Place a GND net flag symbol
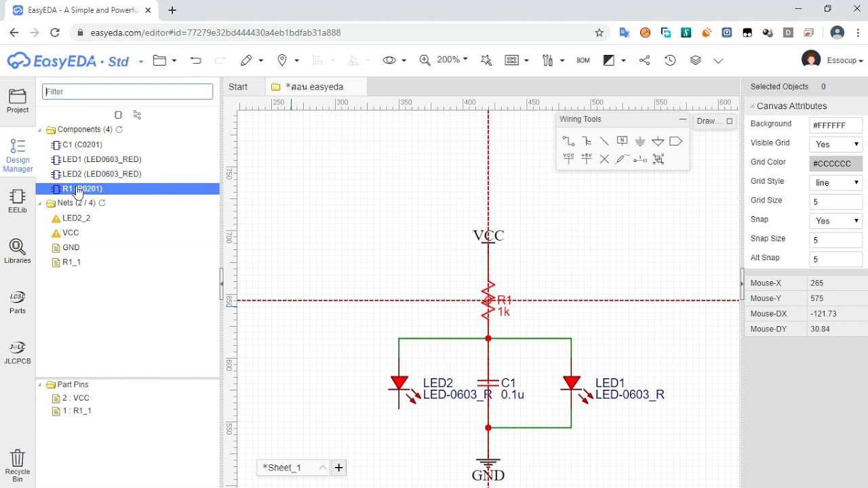 coord(639,141)
